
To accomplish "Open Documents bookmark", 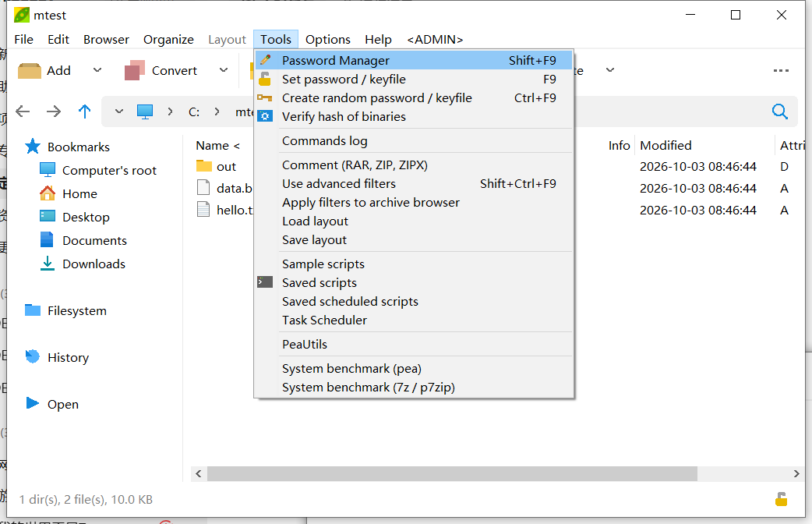I will (x=83, y=240).
